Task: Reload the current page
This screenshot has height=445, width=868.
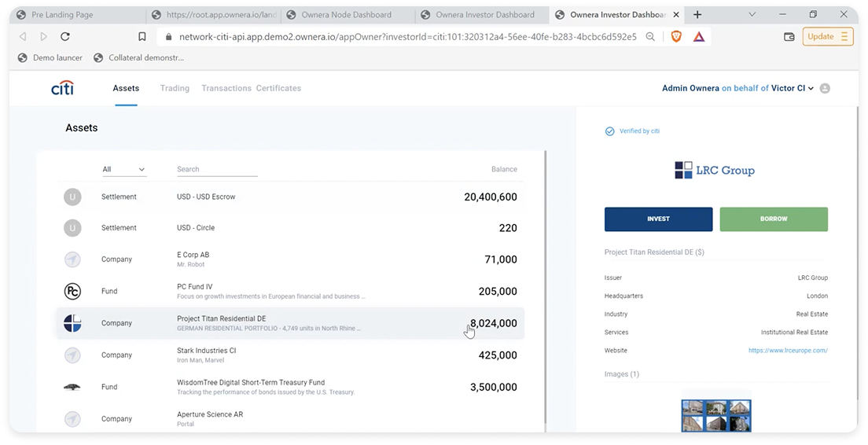Action: 64,36
